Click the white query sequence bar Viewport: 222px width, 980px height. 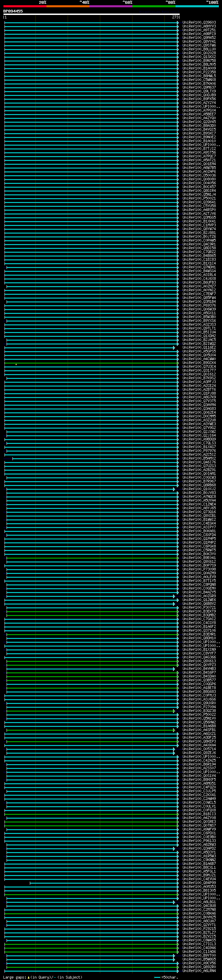click(92, 15)
